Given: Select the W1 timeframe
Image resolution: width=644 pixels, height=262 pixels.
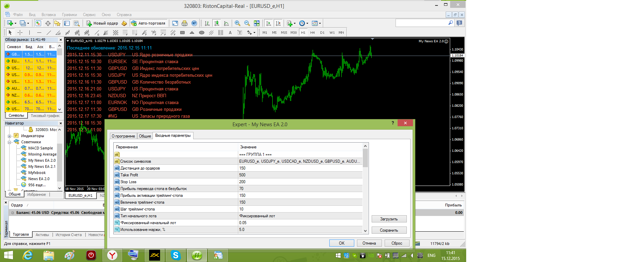Looking at the screenshot, I should click(x=332, y=32).
